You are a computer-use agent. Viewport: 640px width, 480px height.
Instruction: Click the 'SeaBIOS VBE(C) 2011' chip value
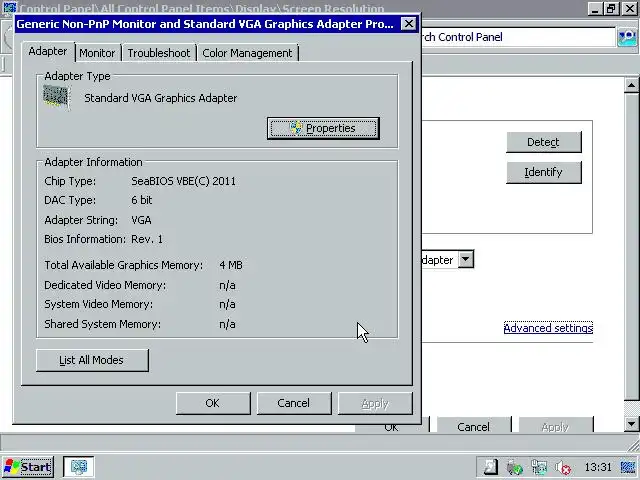point(183,181)
